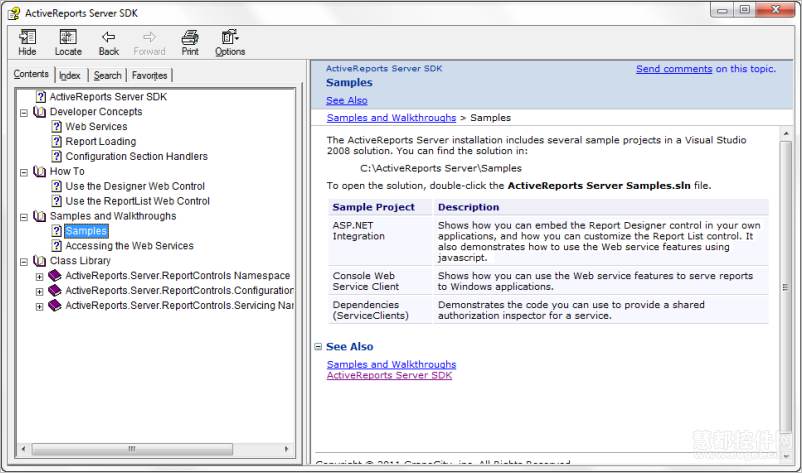This screenshot has width=802, height=473.
Task: Select ActiveReports Server SDK tree topic
Action: [x=108, y=97]
